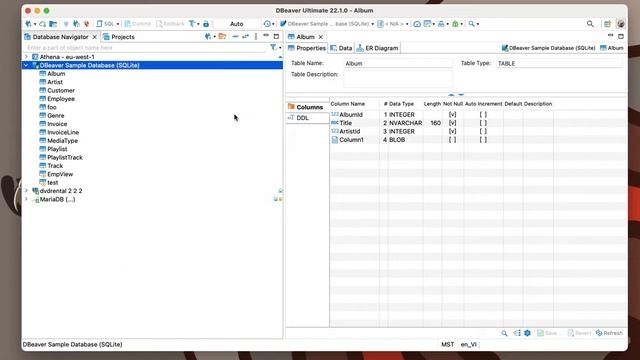Open the SQL button dropdown arrow
This screenshot has height=360, width=640.
[x=118, y=24]
